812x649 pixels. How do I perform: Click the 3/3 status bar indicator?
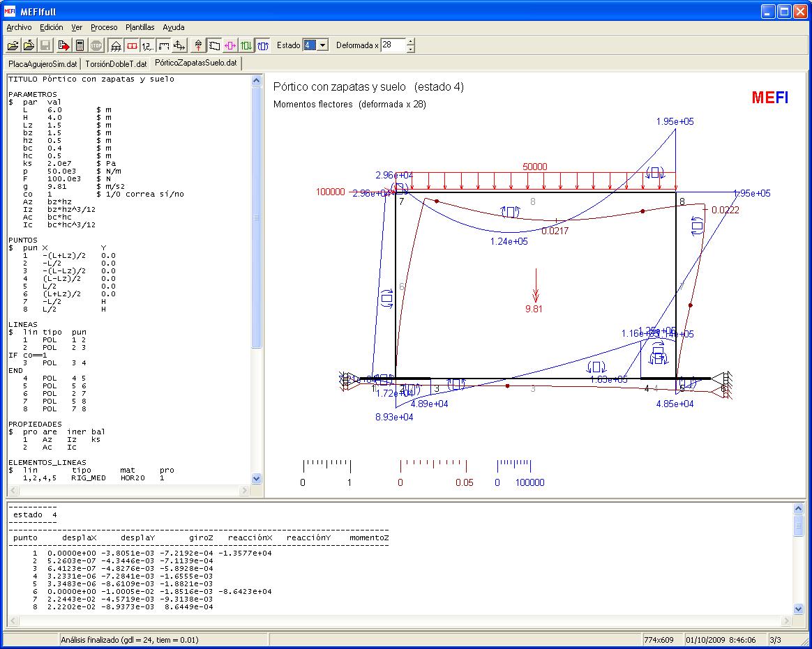(775, 640)
